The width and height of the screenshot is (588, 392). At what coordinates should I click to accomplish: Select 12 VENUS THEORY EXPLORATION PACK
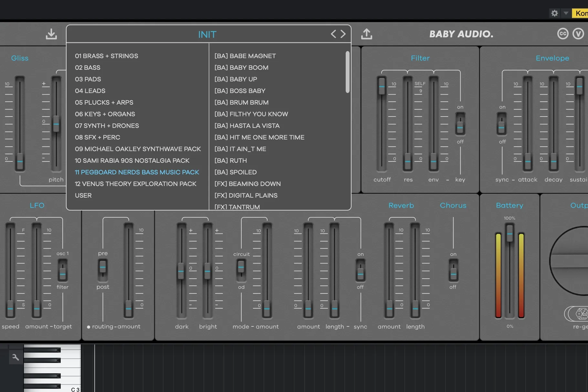point(135,184)
